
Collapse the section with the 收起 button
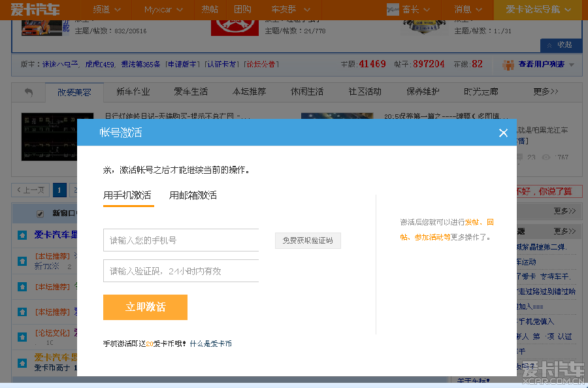click(x=561, y=45)
